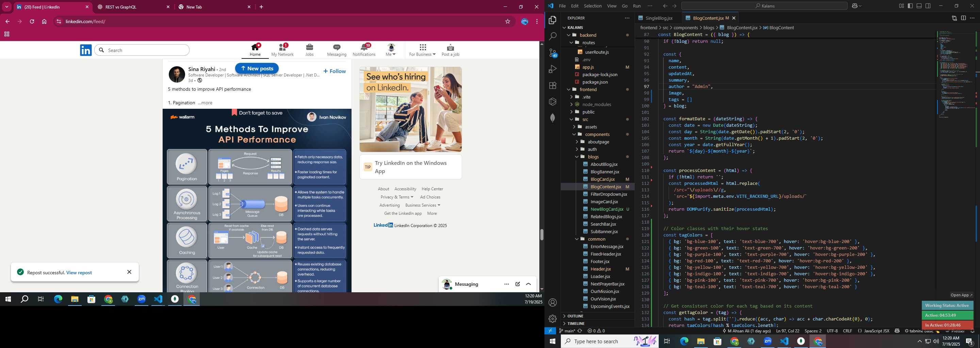This screenshot has width=980, height=348.
Task: Open the File menu in VS Code
Action: click(562, 6)
